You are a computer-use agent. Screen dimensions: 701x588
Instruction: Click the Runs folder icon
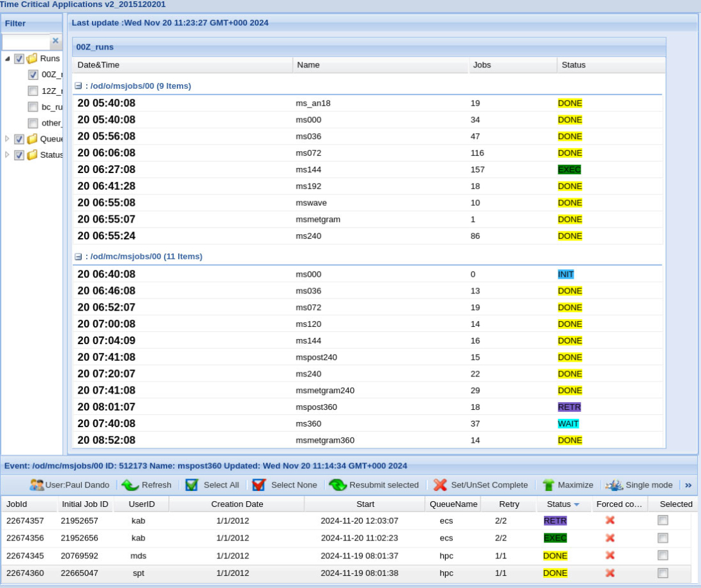pyautogui.click(x=32, y=59)
